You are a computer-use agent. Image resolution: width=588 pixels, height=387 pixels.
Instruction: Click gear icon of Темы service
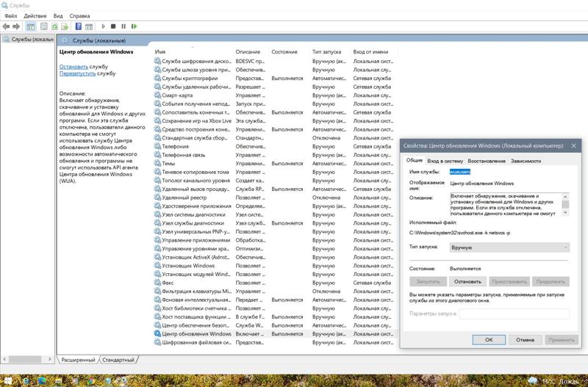(x=157, y=163)
